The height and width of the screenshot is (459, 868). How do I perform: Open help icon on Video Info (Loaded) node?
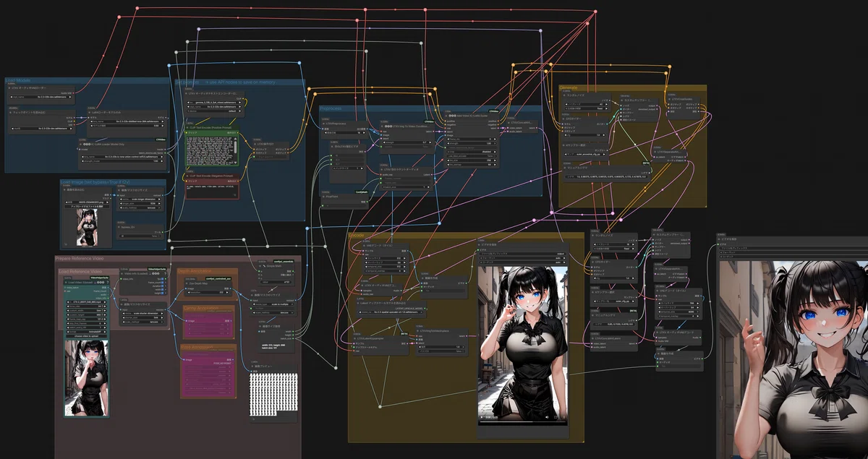pyautogui.click(x=165, y=274)
